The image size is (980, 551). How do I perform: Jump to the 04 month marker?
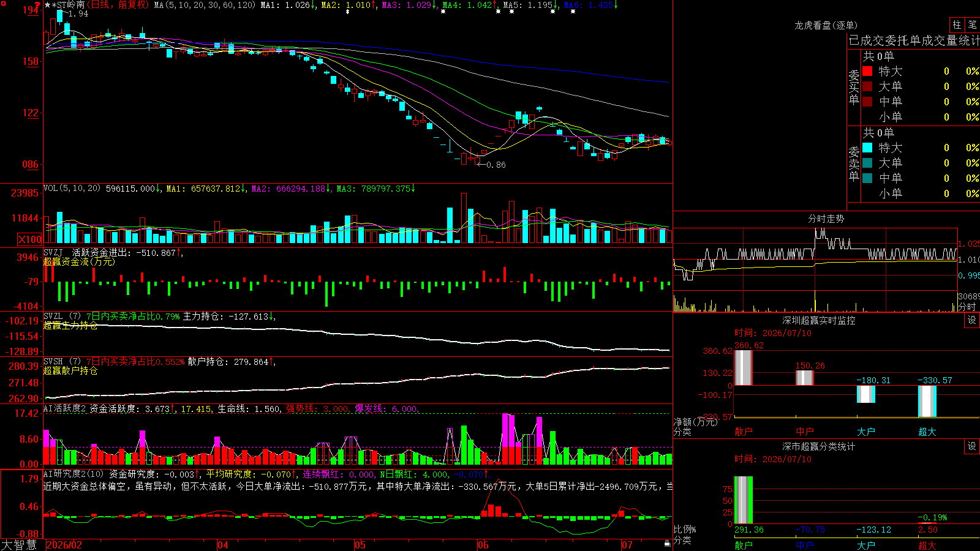click(x=223, y=545)
